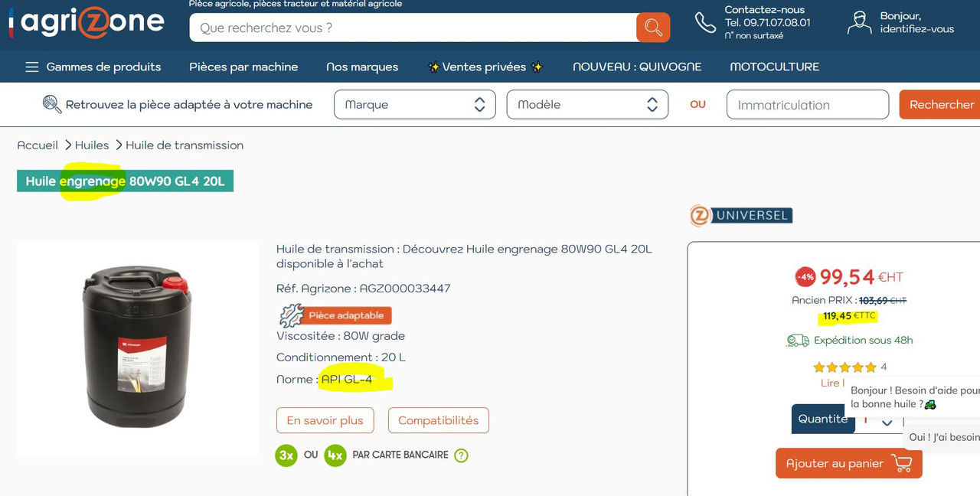Viewport: 980px width, 496px height.
Task: Click the Viscosité : 80W grade text
Action: point(340,336)
